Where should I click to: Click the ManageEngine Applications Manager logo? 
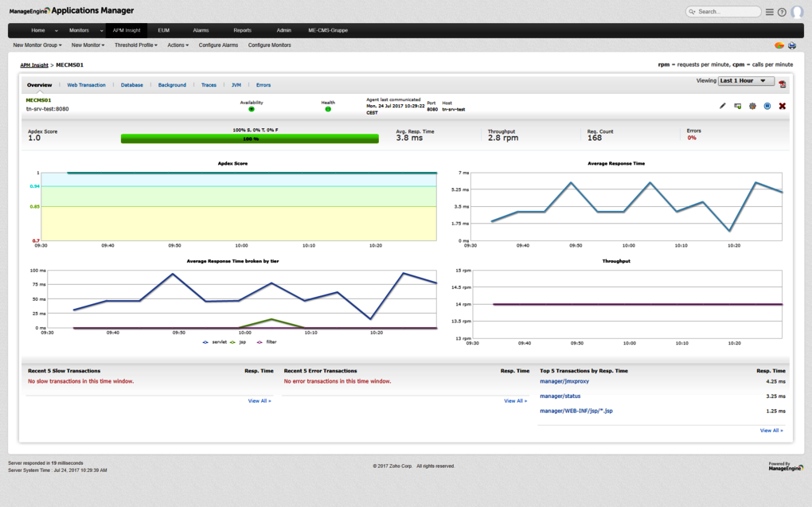click(x=72, y=10)
